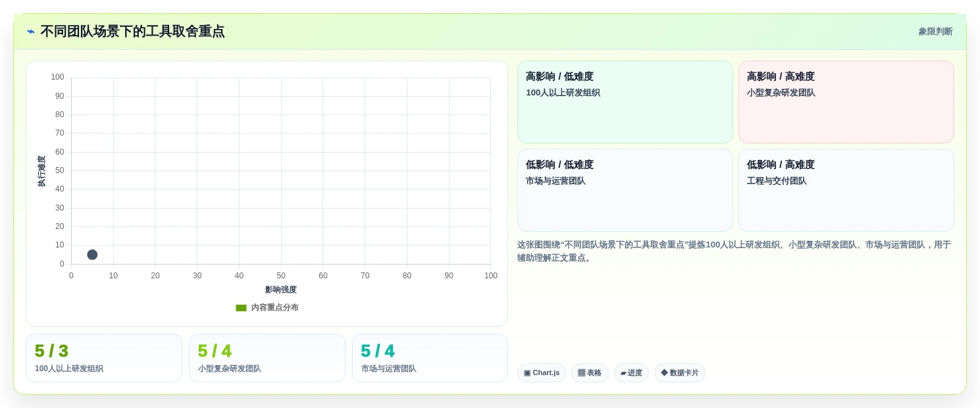Click the teal 5 / 4 value above 市场与运营团队
Image resolution: width=980 pixels, height=408 pixels.
coord(378,351)
